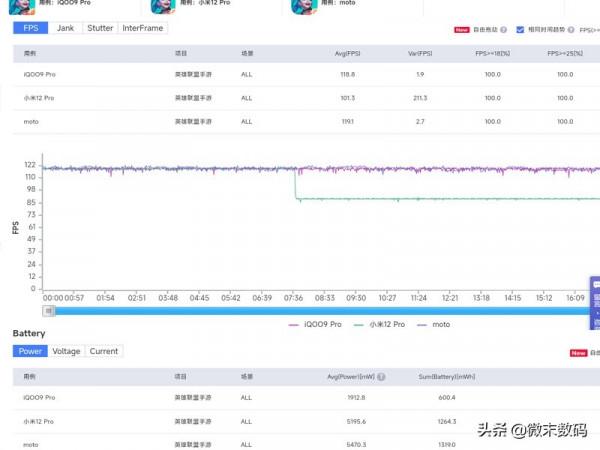Click help icon beside Avg(Power)[mW] header
The image size is (600, 450).
pos(382,377)
